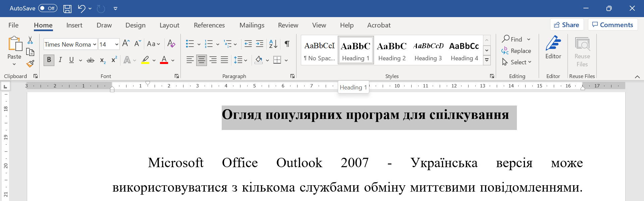Cut selection with the scissors icon
Viewport: 644px width, 201px height.
point(30,40)
